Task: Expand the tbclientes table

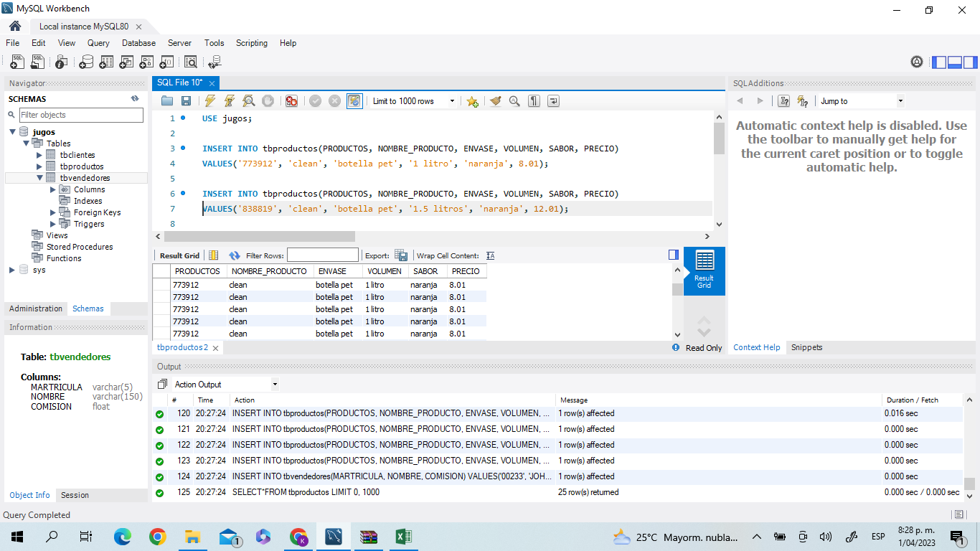Action: (39, 155)
